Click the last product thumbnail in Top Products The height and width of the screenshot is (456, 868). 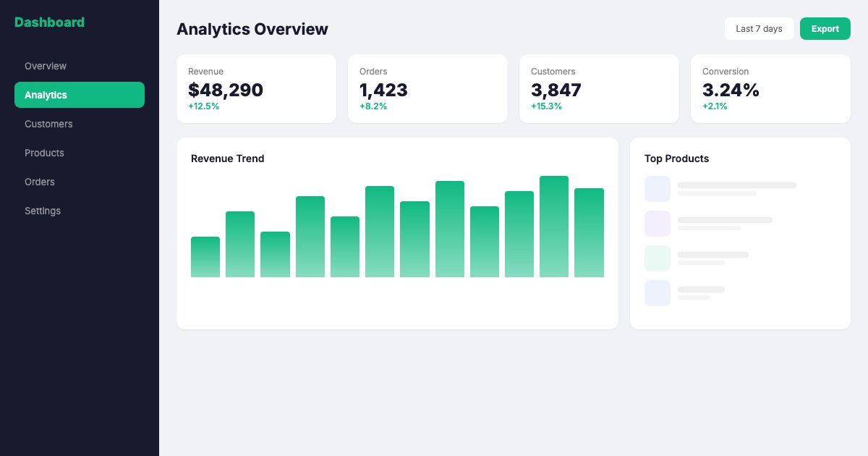coord(657,292)
